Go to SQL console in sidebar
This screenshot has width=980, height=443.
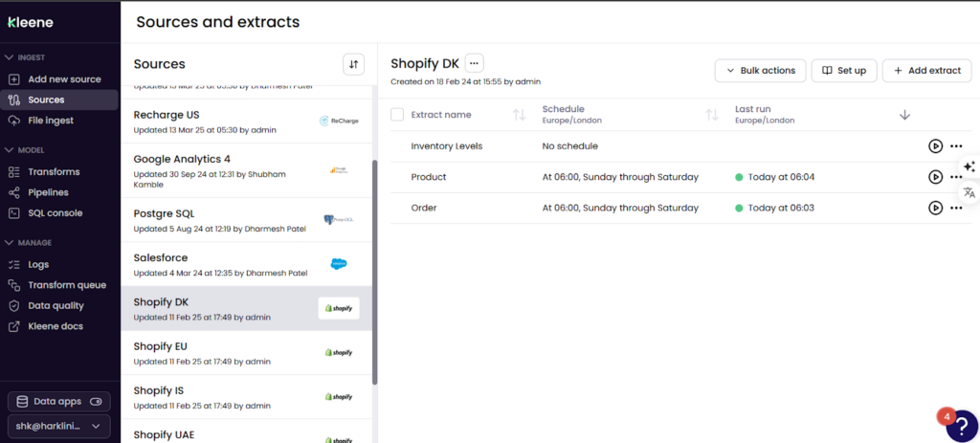click(55, 213)
